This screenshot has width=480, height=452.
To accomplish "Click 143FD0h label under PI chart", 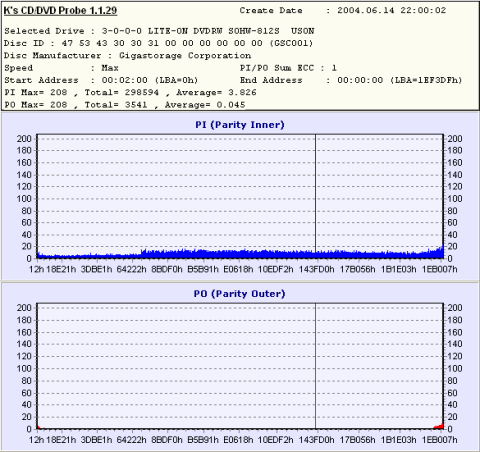I will click(x=316, y=269).
